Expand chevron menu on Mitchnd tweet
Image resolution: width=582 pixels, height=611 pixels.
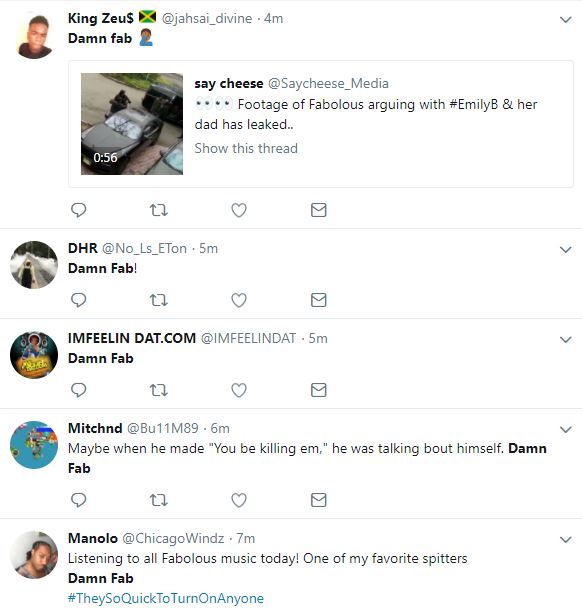coord(565,430)
